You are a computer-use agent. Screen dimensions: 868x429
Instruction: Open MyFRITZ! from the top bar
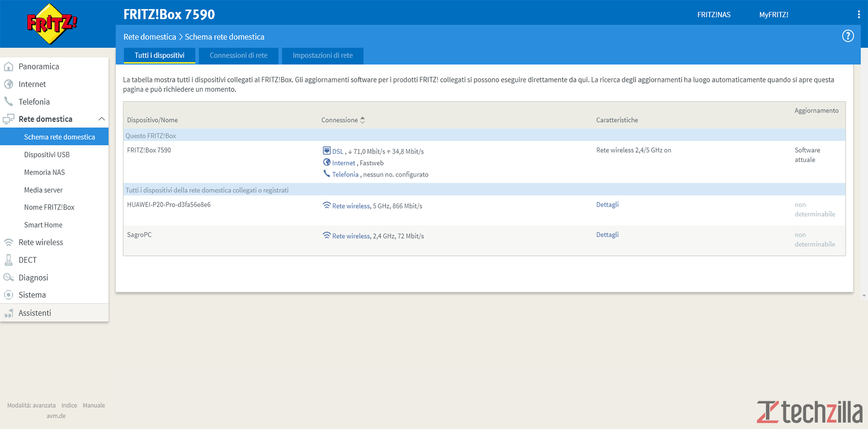tap(774, 15)
